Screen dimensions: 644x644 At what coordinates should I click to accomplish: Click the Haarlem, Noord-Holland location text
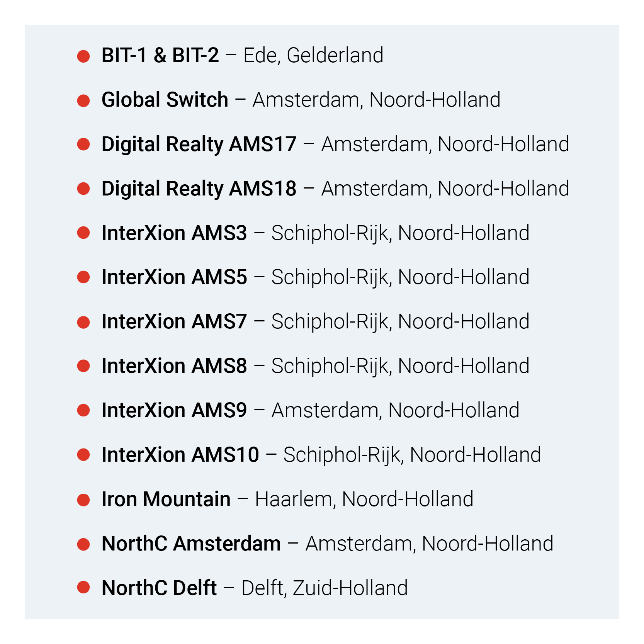click(x=364, y=499)
